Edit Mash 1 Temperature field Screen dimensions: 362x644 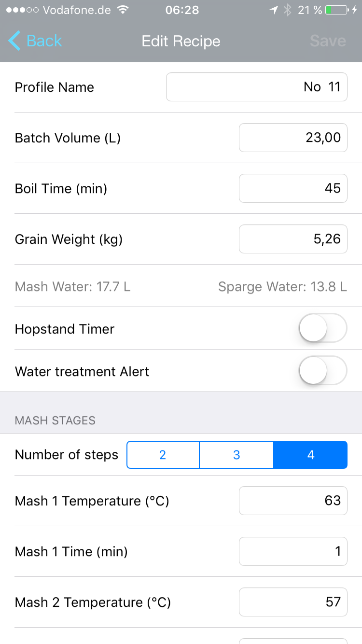(x=293, y=501)
